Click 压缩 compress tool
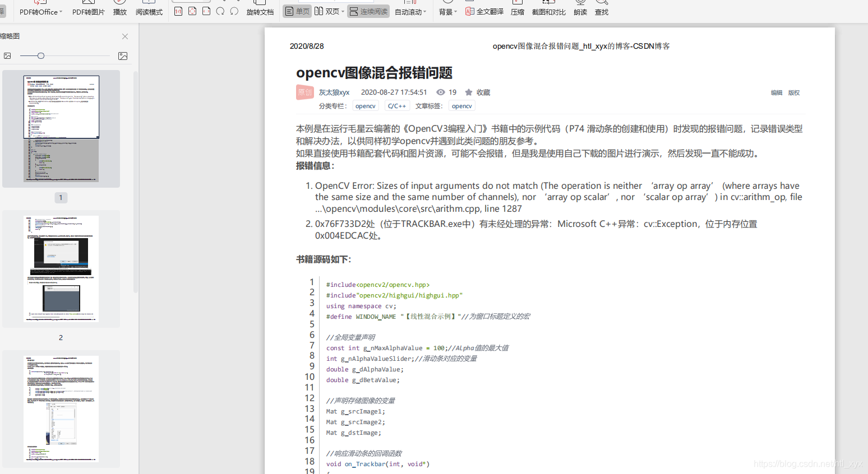The height and width of the screenshot is (474, 868). point(518,12)
